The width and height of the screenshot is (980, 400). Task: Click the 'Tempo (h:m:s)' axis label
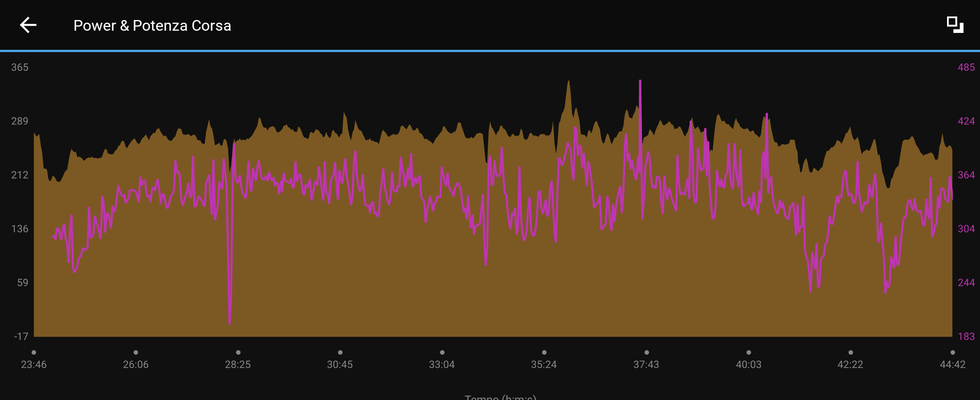[x=500, y=397]
